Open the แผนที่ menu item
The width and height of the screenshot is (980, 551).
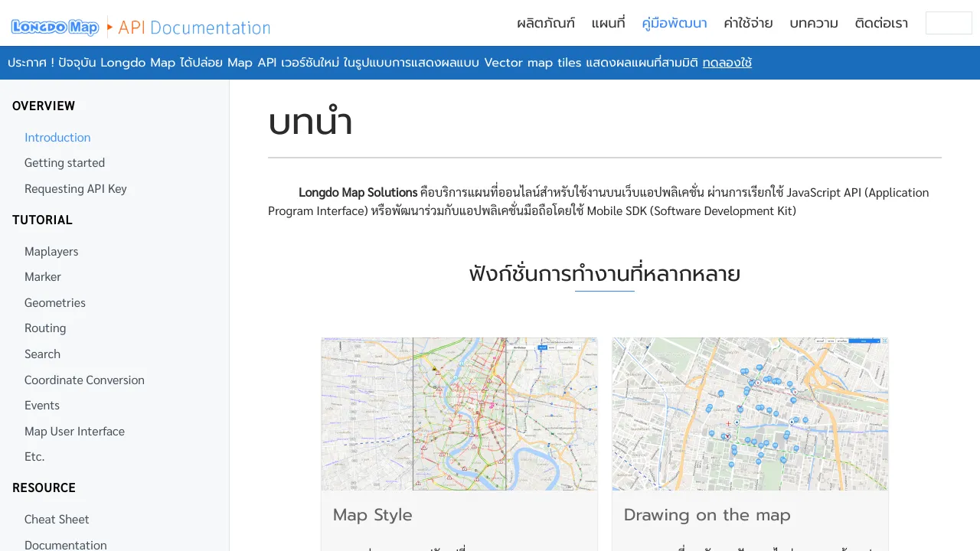point(609,23)
